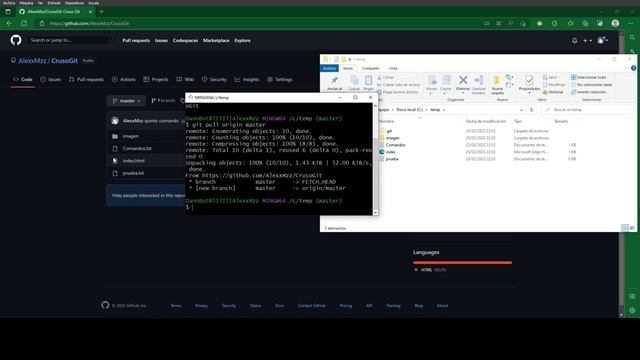640x360 pixels.
Task: Open Issues in GitHub top header
Action: pyautogui.click(x=161, y=40)
